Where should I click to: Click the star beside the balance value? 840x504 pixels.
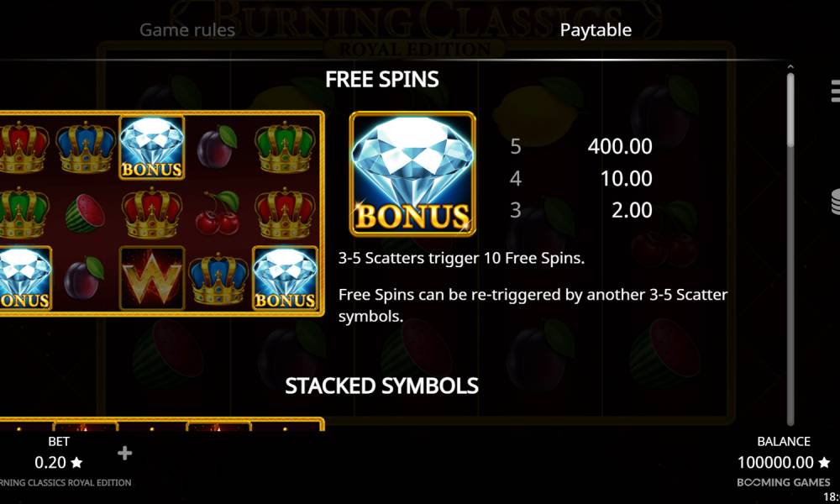click(x=824, y=462)
